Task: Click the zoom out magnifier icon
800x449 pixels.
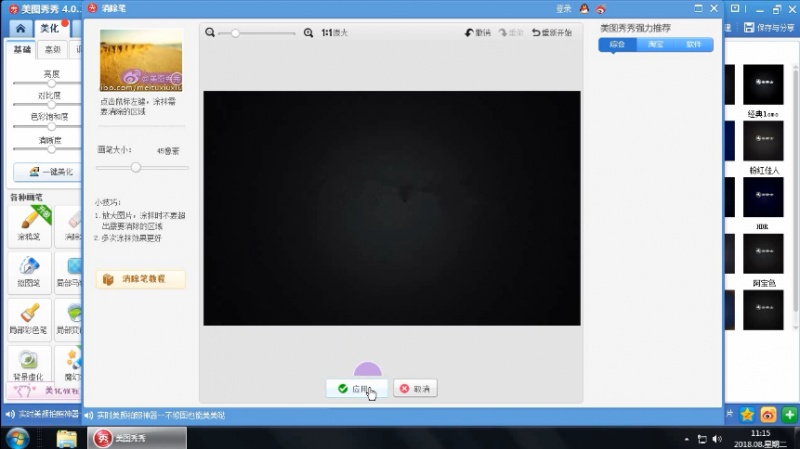Action: 210,33
